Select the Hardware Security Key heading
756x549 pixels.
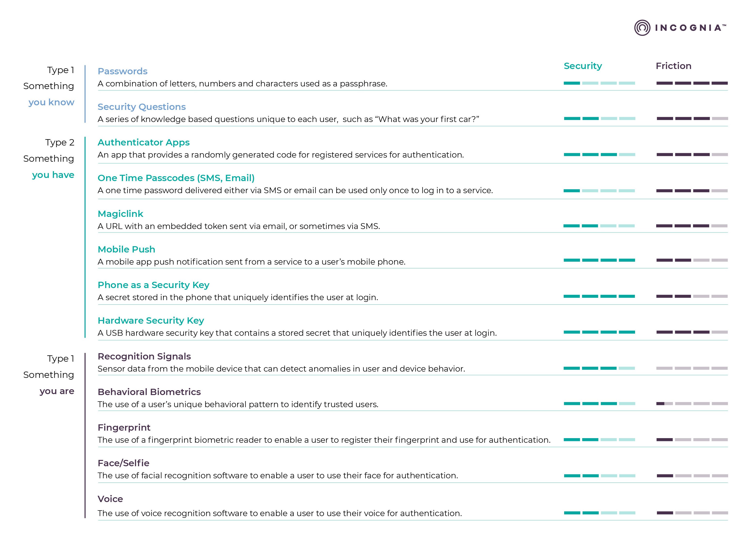pyautogui.click(x=151, y=321)
